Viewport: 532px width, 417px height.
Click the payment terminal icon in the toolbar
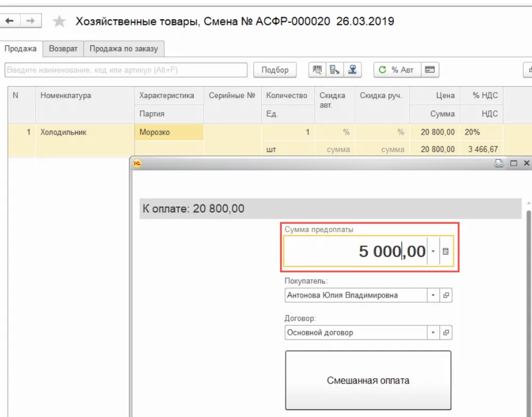[335, 70]
